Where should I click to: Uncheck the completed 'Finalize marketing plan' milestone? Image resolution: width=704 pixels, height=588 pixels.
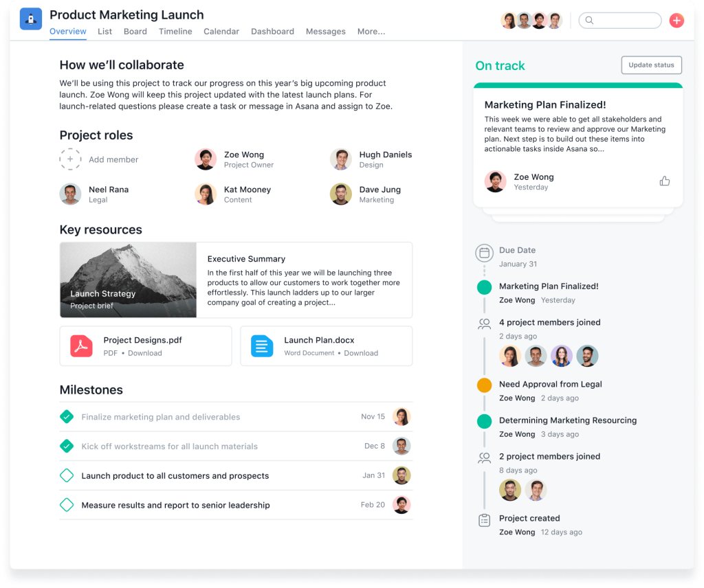67,416
